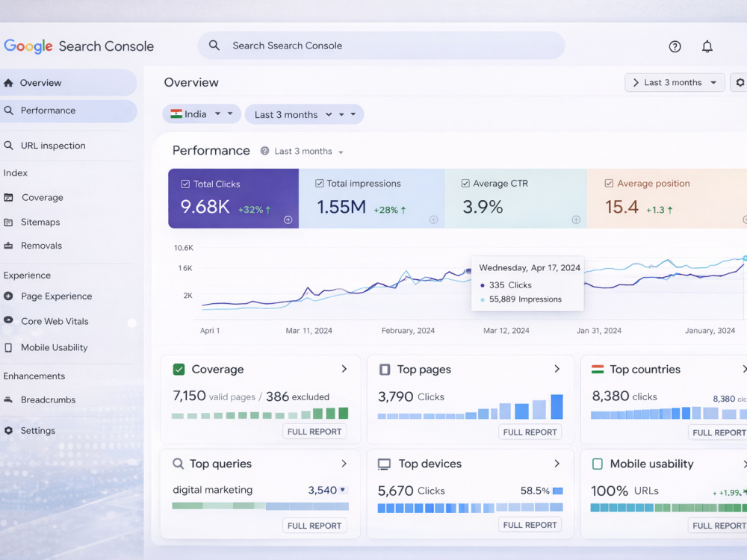
Task: Open Performance in the sidebar
Action: click(x=68, y=111)
